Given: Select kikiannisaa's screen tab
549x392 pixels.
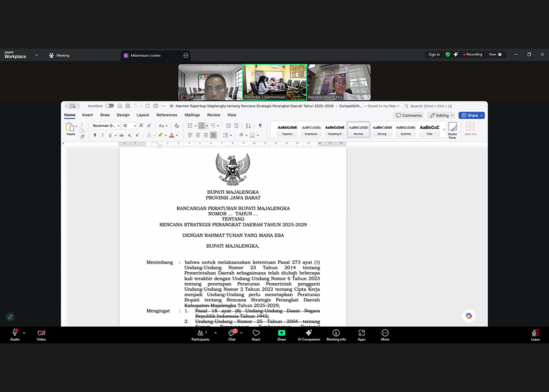Looking at the screenshot, I should tap(145, 55).
